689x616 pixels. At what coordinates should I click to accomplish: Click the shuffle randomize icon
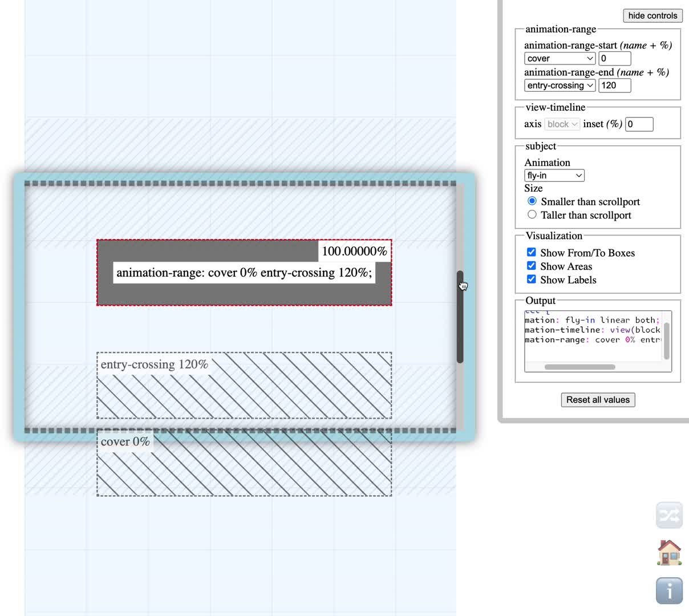point(669,515)
